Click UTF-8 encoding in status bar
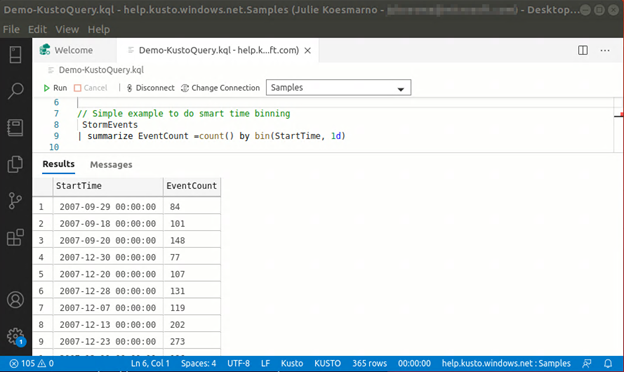 (238, 363)
